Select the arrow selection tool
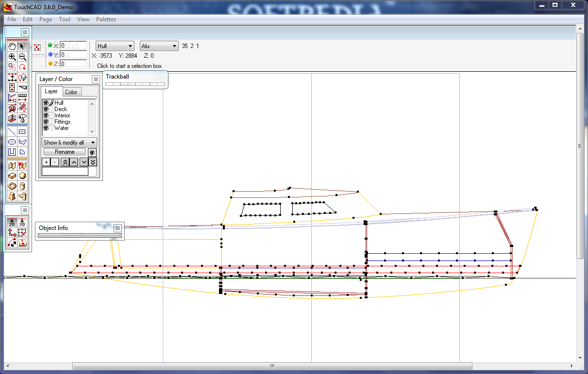The width and height of the screenshot is (588, 374). (22, 46)
